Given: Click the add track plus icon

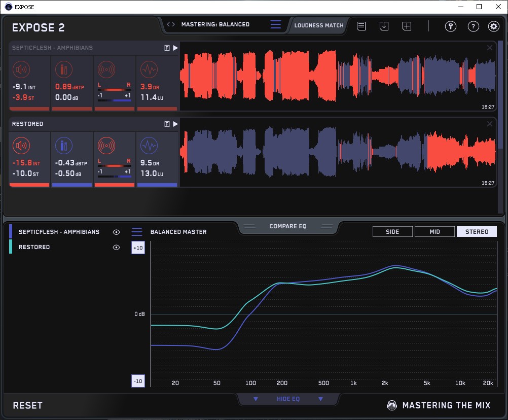Looking at the screenshot, I should [x=407, y=26].
